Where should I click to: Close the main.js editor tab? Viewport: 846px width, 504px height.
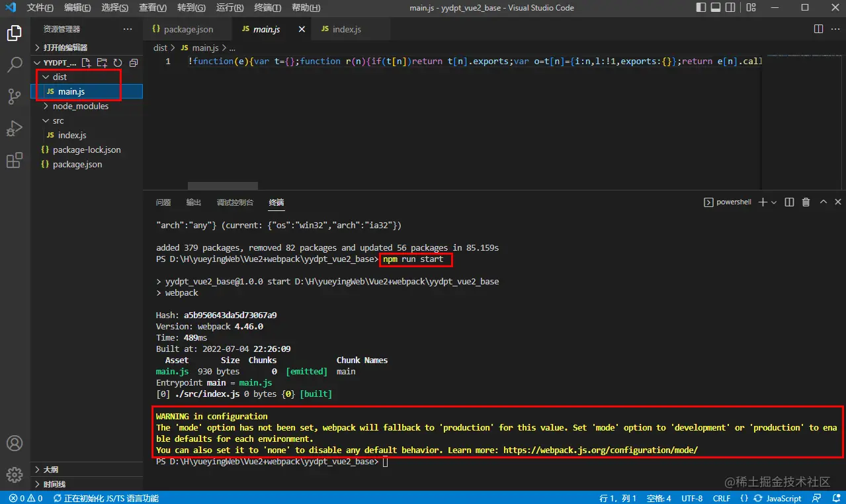(x=302, y=30)
